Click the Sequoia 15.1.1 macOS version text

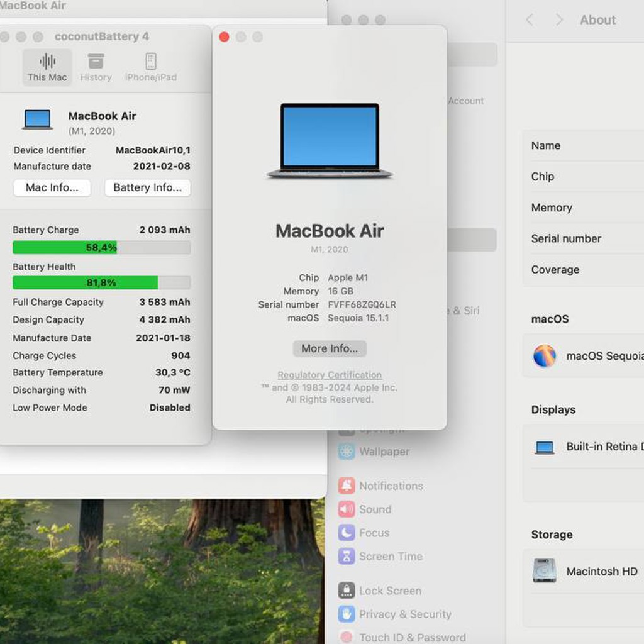coord(358,318)
